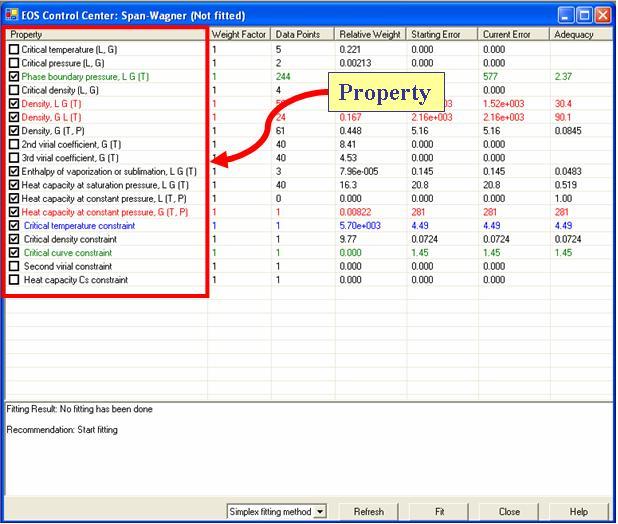The image size is (618, 524).
Task: Click the Fit button
Action: pos(439,512)
